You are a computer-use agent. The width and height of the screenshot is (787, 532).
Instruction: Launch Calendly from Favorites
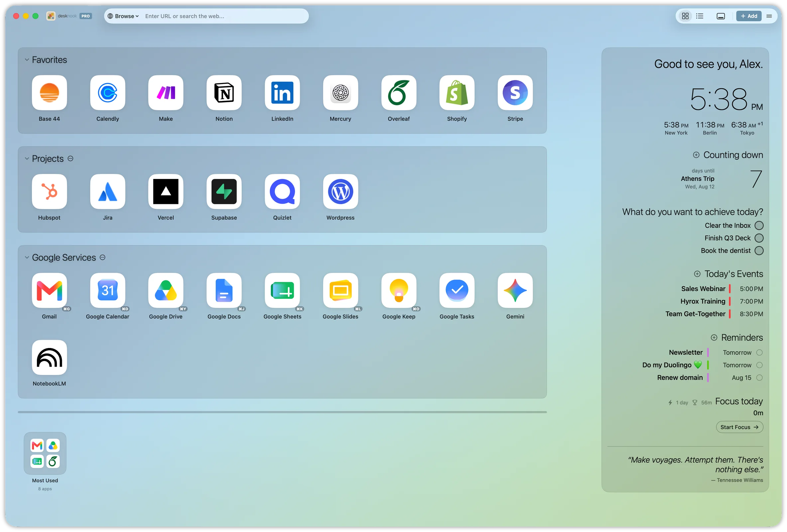click(108, 92)
